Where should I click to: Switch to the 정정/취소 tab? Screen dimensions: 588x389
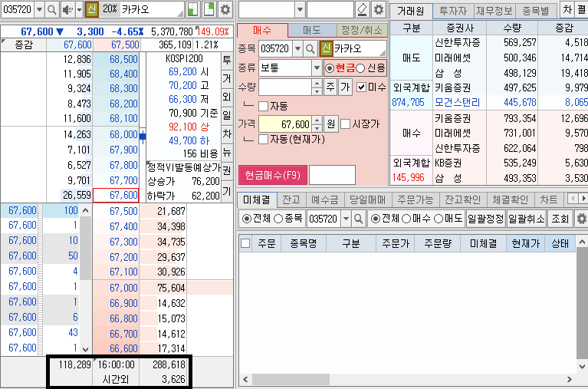[362, 30]
